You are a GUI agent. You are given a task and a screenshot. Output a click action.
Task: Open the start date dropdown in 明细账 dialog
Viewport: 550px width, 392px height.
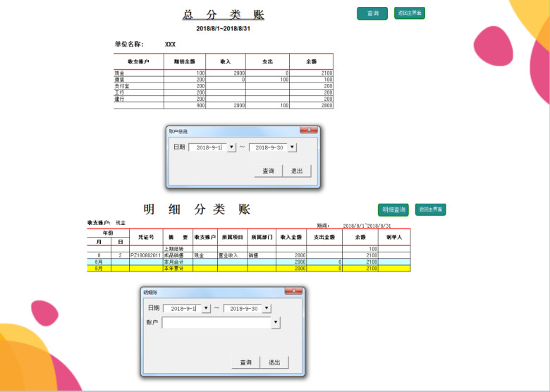click(206, 308)
